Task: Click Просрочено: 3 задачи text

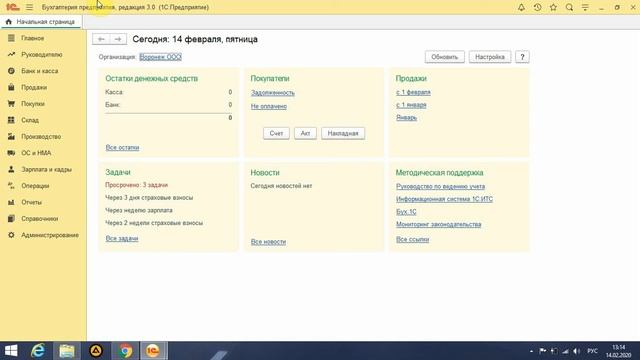Action: pos(136,185)
